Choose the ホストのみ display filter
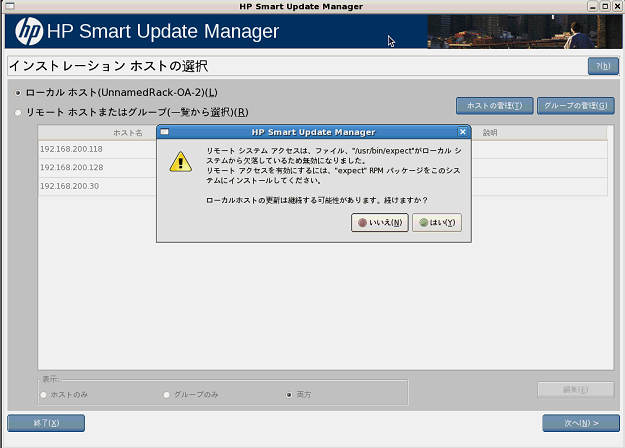 pyautogui.click(x=44, y=395)
